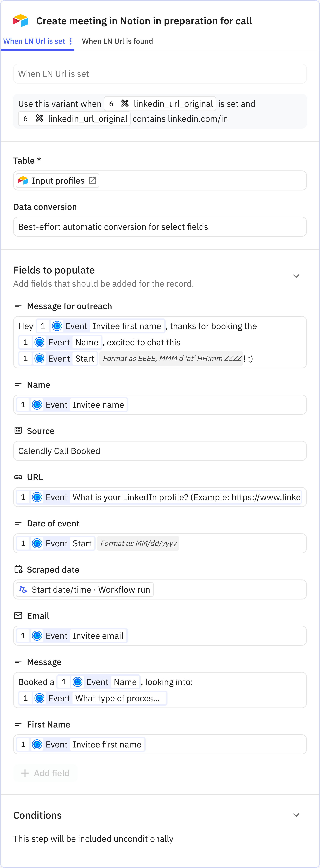Click text-field icon beside 'Name' label

point(18,385)
